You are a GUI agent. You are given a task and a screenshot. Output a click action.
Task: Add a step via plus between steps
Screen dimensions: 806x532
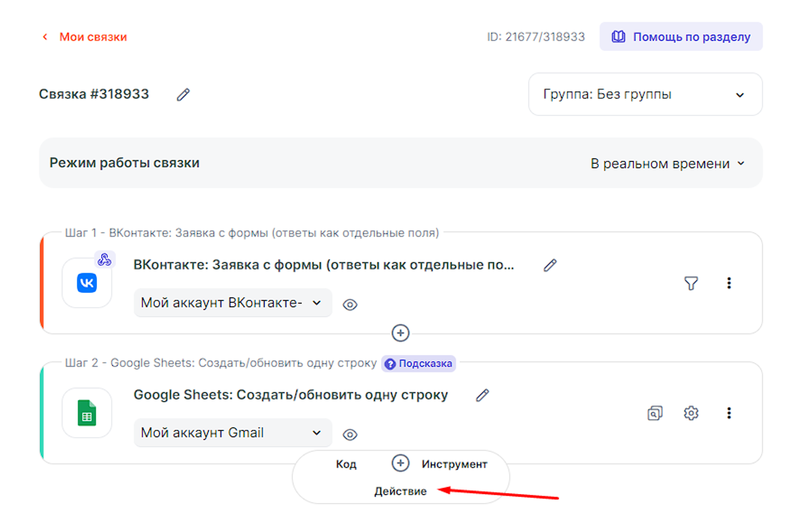click(401, 333)
